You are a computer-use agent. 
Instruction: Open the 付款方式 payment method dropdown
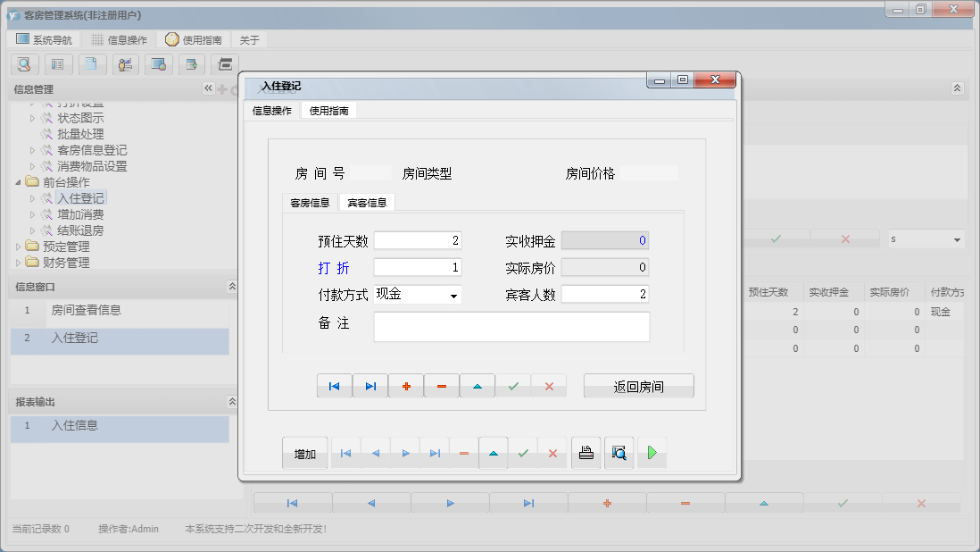[x=453, y=295]
